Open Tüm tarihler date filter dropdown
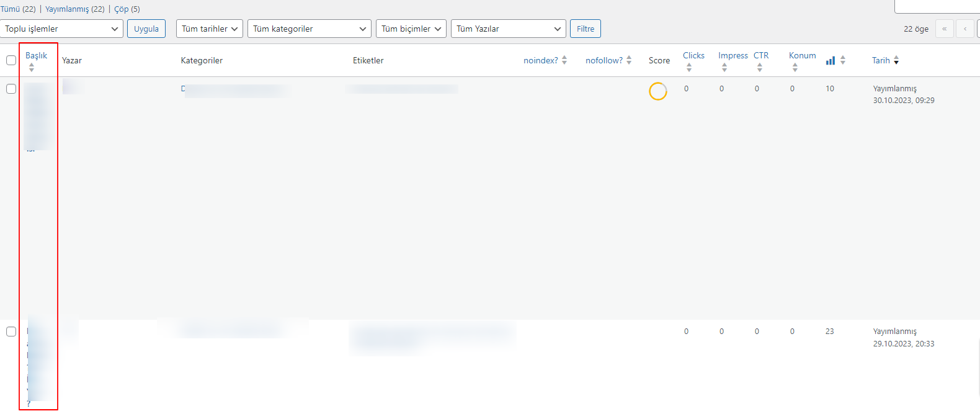 210,29
